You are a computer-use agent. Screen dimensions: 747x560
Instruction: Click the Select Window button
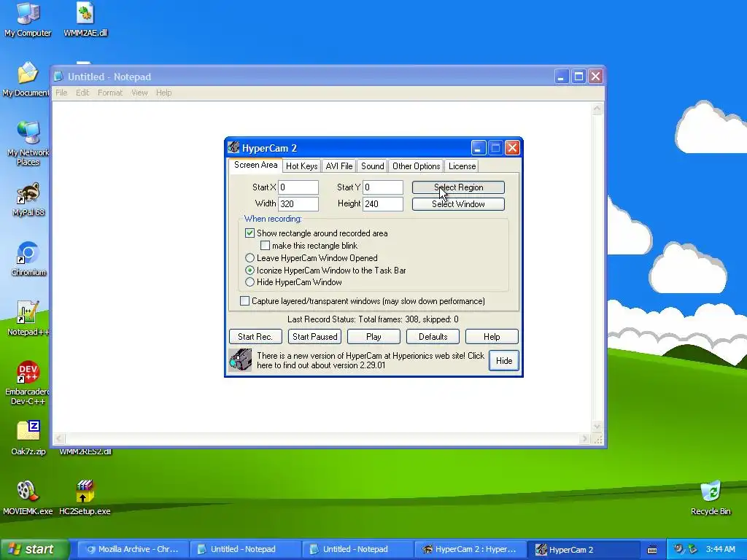(458, 204)
